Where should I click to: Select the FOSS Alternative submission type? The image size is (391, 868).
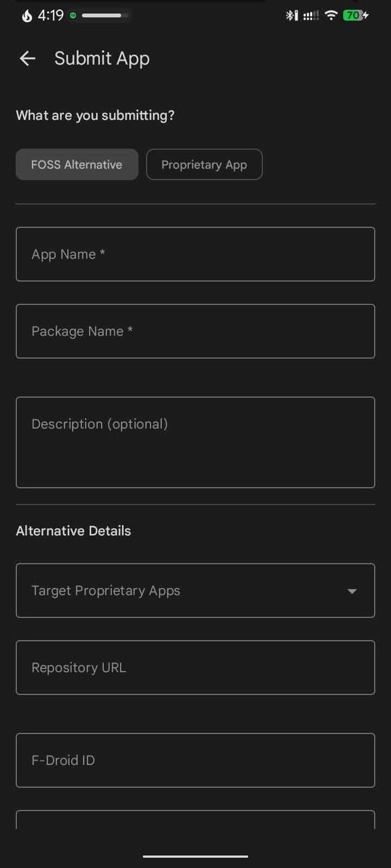(76, 164)
